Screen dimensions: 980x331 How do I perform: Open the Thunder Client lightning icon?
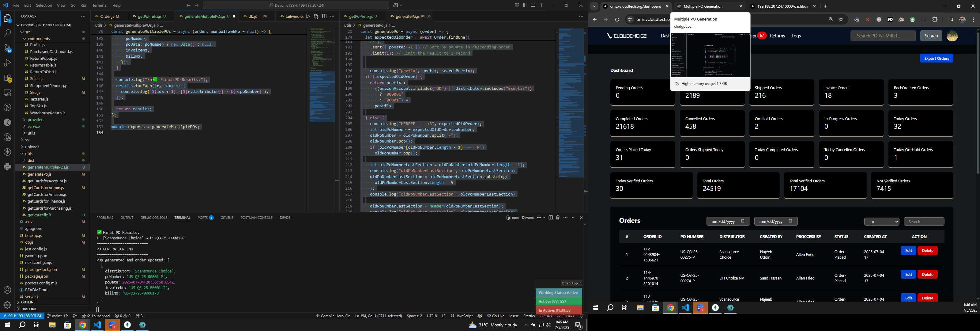7,152
